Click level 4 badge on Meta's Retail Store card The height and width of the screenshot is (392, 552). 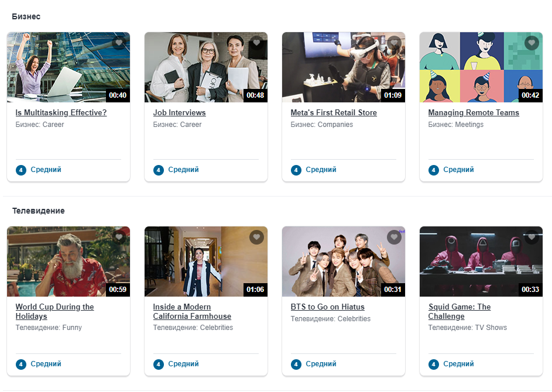296,170
